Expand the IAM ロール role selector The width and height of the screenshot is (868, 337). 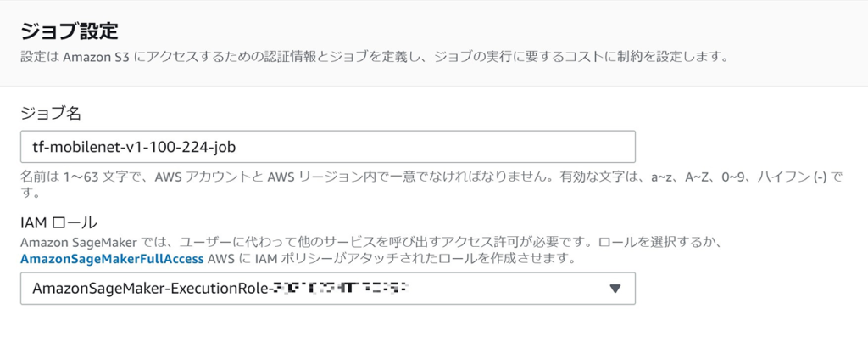[328, 289]
